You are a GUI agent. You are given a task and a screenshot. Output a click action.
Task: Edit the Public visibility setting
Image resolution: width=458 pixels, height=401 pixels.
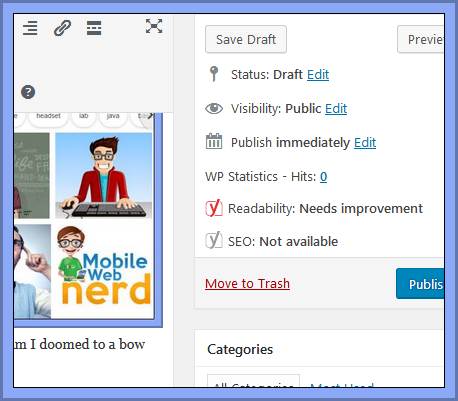click(x=336, y=109)
